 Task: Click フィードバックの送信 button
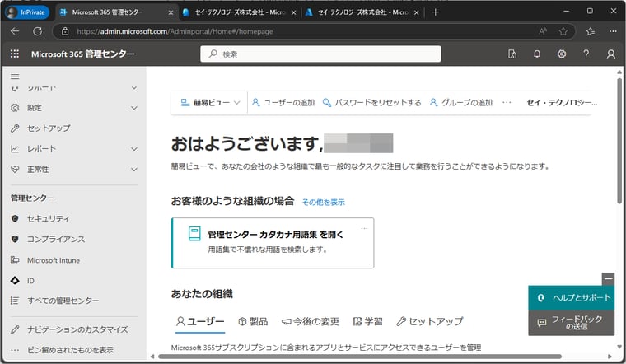click(x=571, y=323)
